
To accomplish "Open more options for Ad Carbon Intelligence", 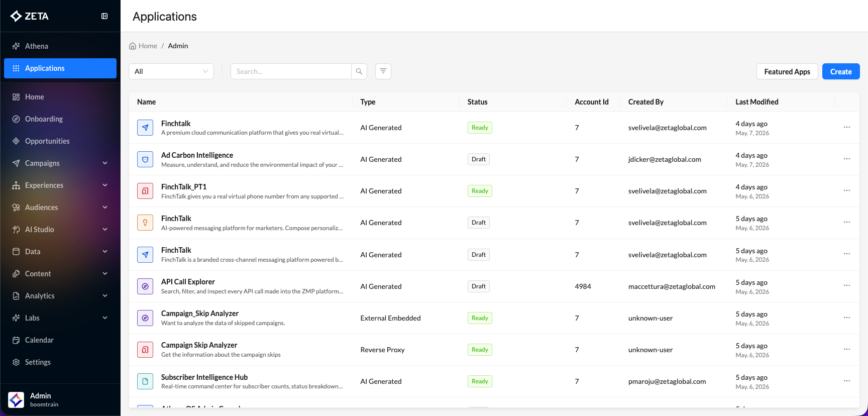I will 847,159.
